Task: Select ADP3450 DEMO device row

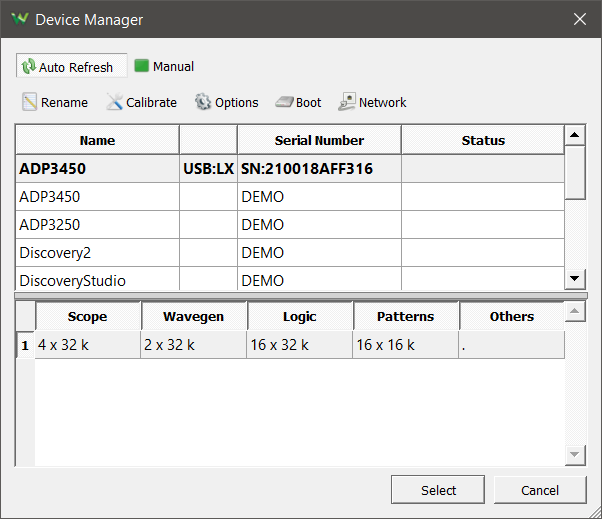Action: pyautogui.click(x=290, y=197)
